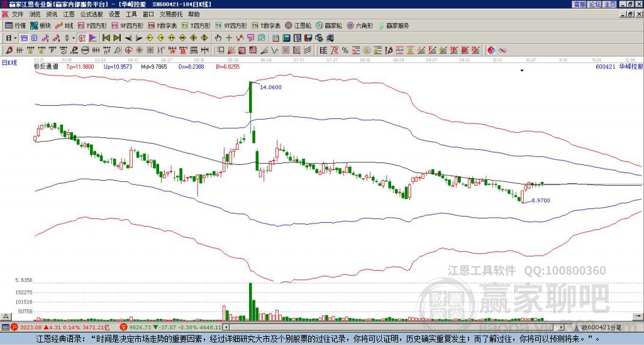Screen dimensions: 644x345
Task: Launch the 赢家轮 wheel tool
Action: (x=329, y=25)
